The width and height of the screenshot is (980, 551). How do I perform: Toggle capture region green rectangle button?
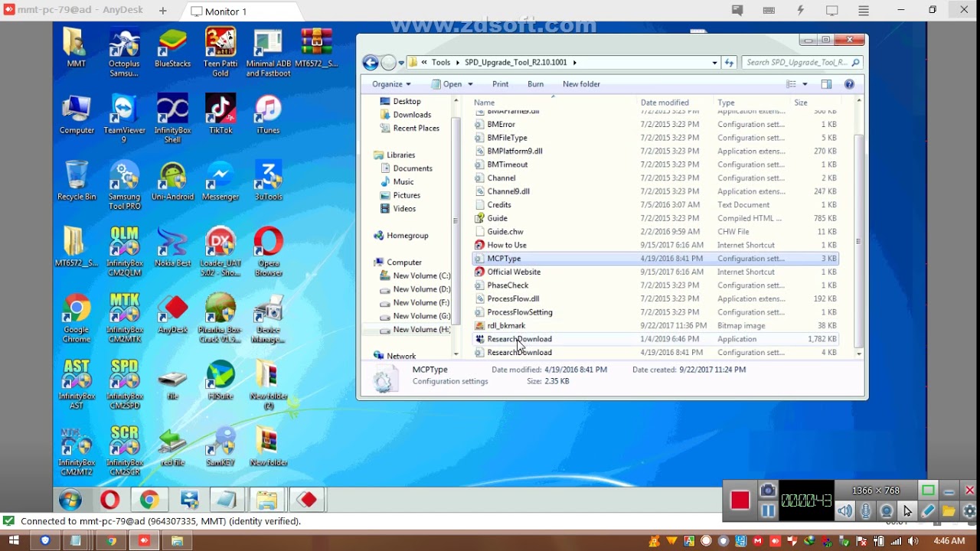tap(928, 491)
